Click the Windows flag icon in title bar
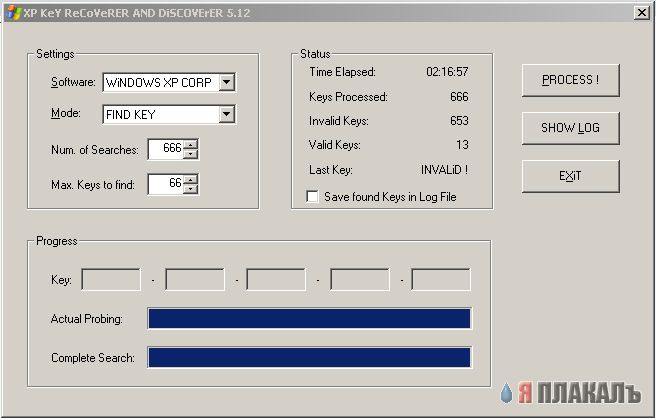 coord(13,13)
